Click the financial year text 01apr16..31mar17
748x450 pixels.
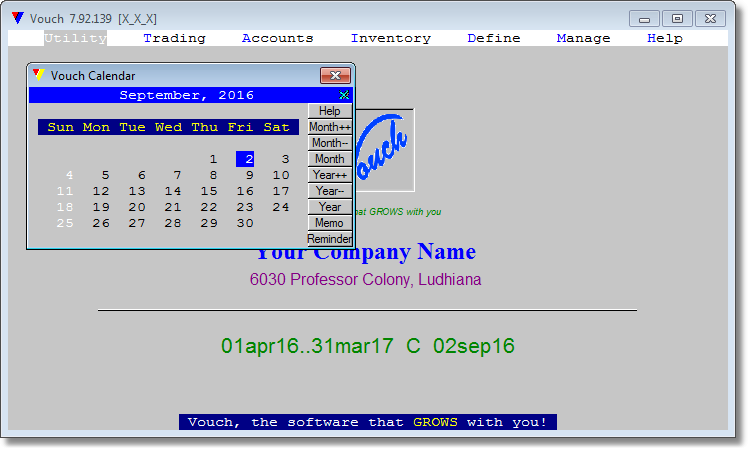[x=307, y=346]
